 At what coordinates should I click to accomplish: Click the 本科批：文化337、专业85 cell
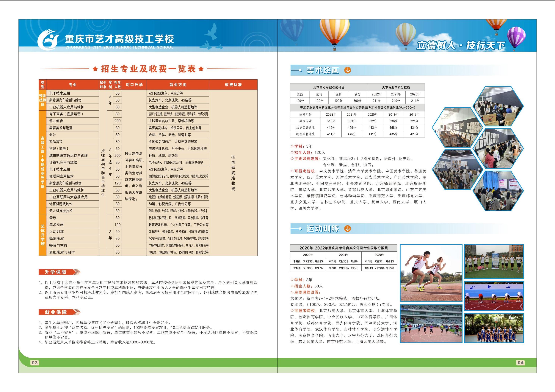[308, 261]
